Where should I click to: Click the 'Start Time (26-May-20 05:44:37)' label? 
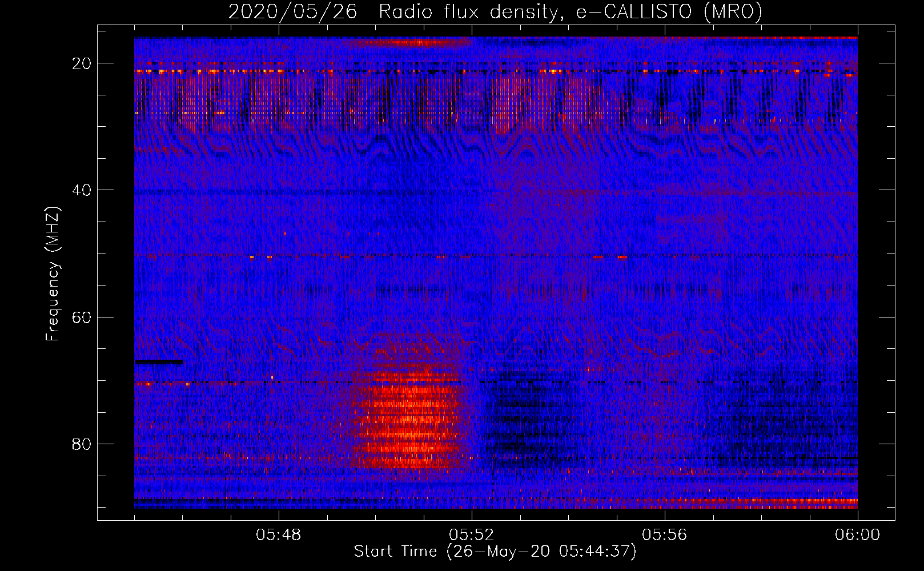(x=495, y=552)
